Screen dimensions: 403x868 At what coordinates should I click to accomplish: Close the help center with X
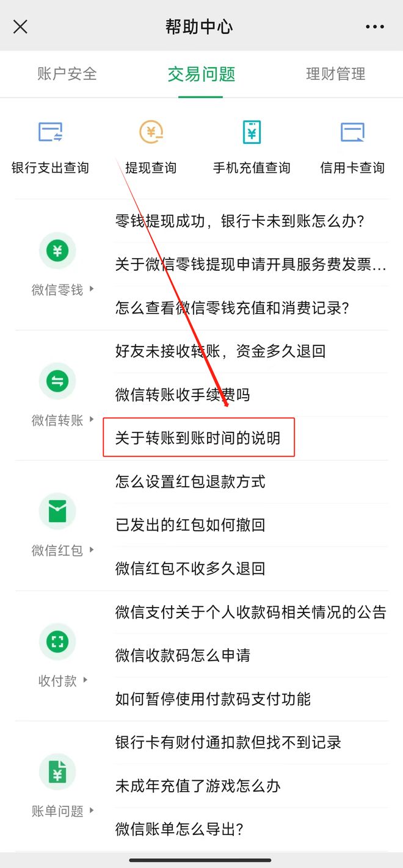20,27
